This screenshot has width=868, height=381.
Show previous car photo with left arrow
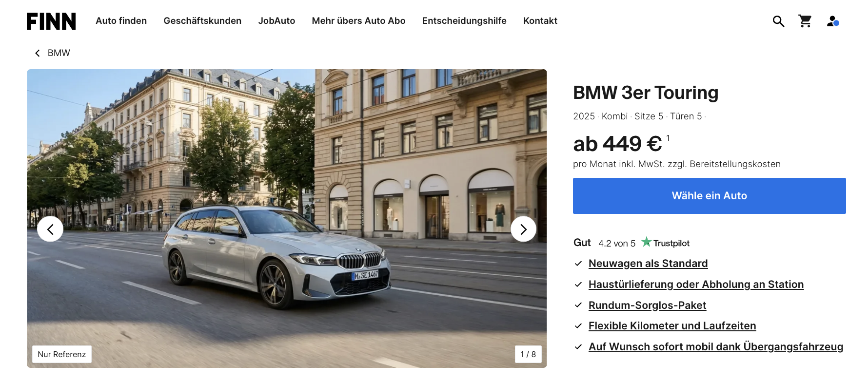[50, 229]
